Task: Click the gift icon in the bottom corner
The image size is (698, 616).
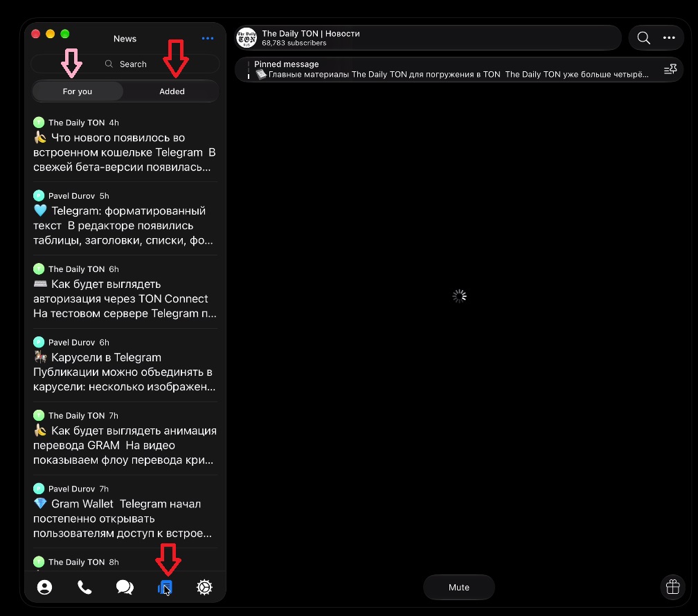Action: (672, 587)
